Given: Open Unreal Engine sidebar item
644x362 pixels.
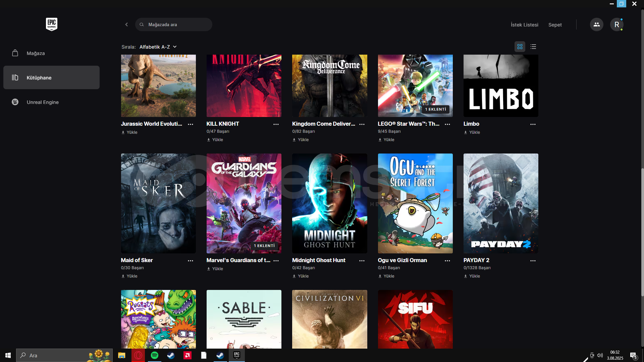Looking at the screenshot, I should [51, 102].
